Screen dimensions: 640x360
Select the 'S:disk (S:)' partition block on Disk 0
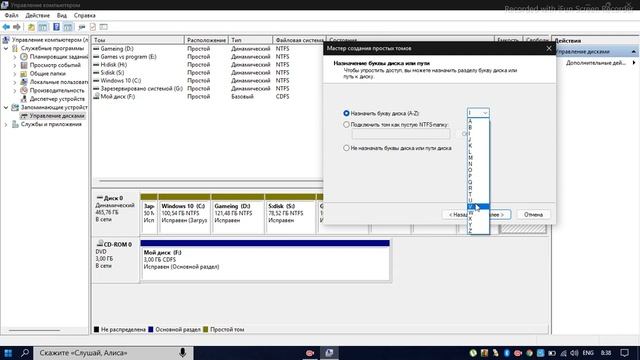[290, 213]
